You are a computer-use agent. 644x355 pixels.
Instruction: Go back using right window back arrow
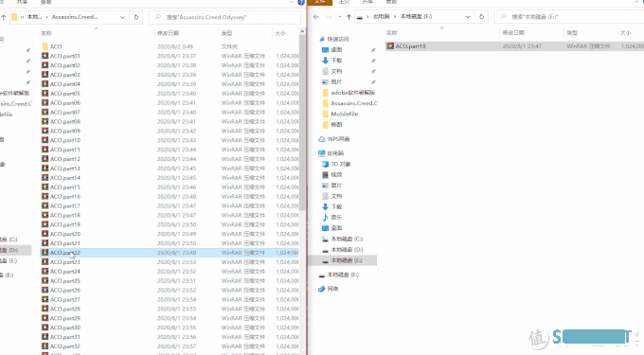(x=315, y=17)
